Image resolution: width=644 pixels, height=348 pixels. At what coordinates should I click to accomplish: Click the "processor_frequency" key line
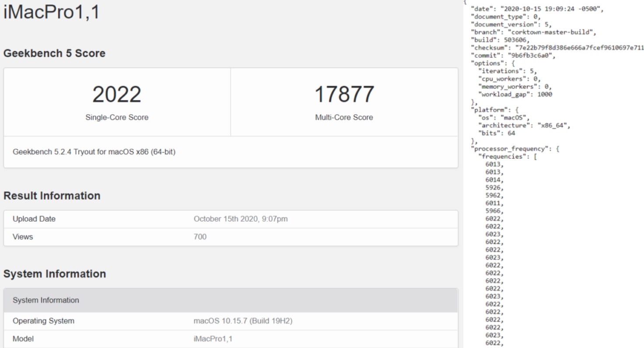pyautogui.click(x=515, y=149)
